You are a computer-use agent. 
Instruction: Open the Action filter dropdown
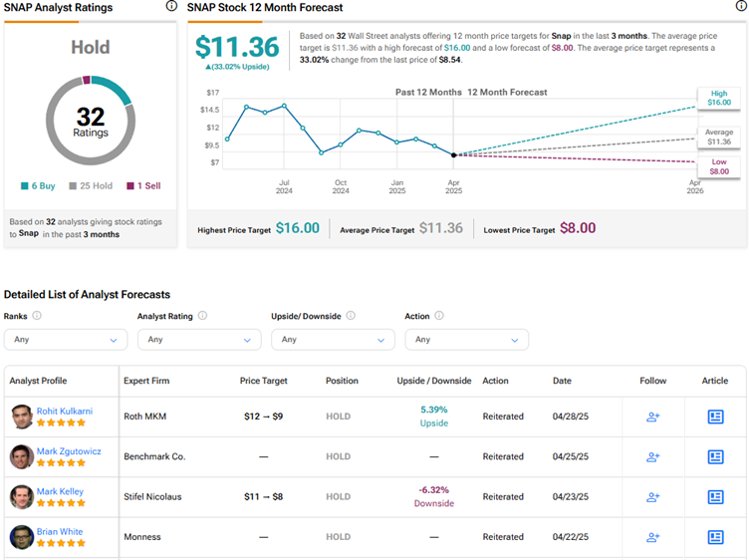pos(467,340)
